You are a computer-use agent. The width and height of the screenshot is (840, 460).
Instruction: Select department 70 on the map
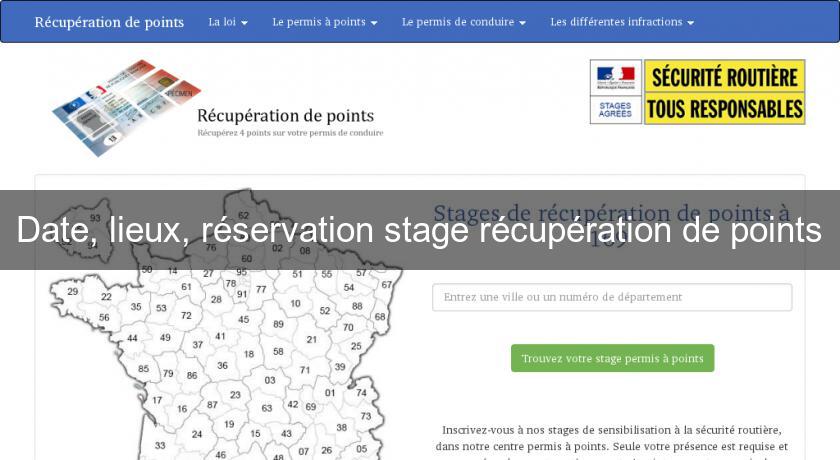(x=348, y=327)
